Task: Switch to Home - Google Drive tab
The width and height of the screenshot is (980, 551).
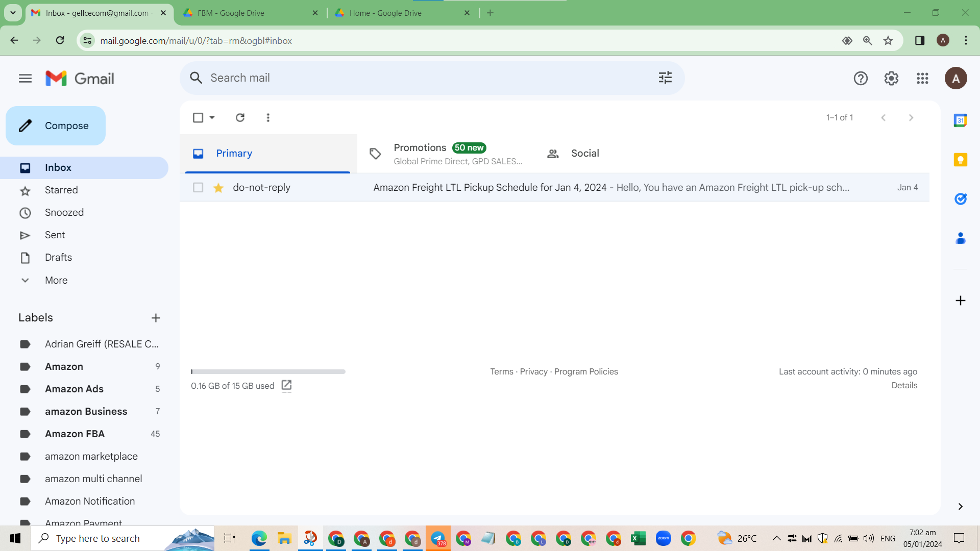Action: [x=402, y=13]
